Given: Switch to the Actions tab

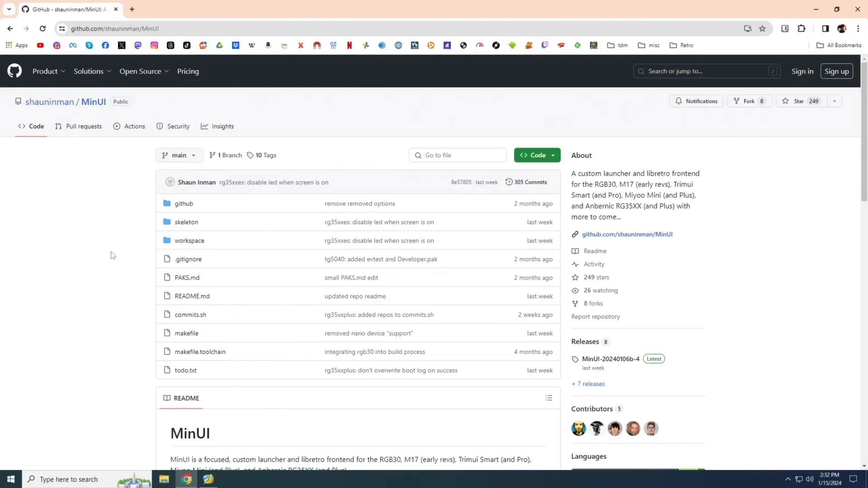Looking at the screenshot, I should coord(129,127).
